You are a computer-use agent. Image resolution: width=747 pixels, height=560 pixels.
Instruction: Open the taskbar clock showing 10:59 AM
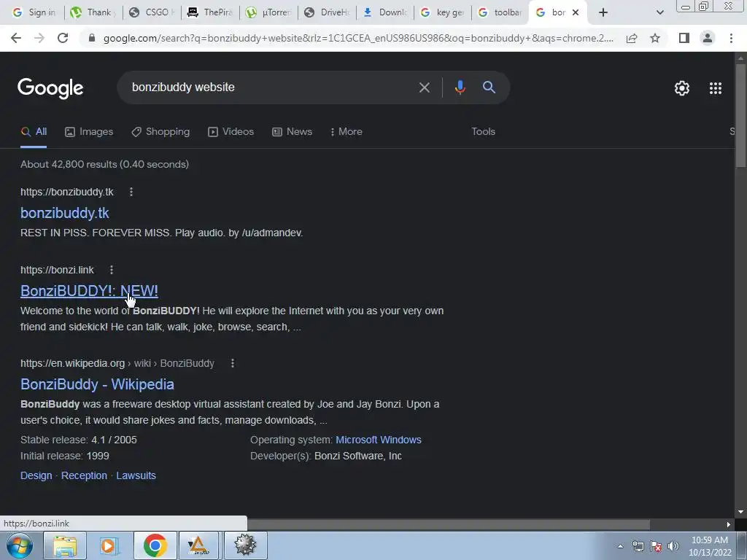coord(710,546)
